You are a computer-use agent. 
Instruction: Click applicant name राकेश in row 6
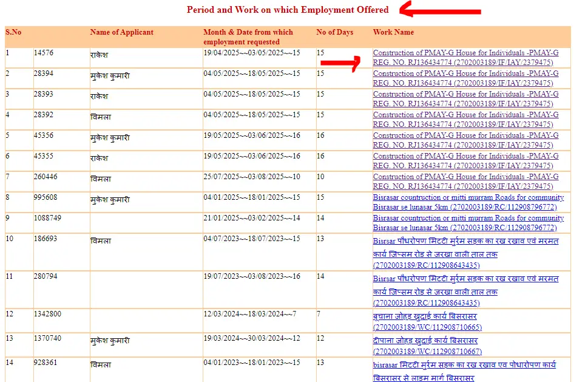point(99,158)
